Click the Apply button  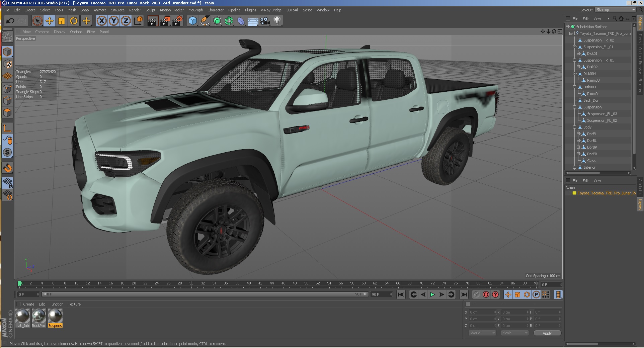tap(547, 333)
